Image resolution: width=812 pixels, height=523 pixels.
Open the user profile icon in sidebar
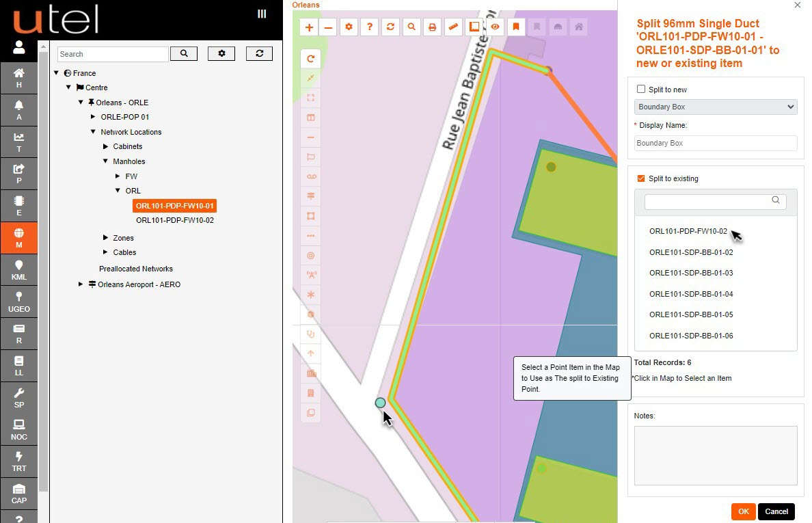pyautogui.click(x=19, y=47)
